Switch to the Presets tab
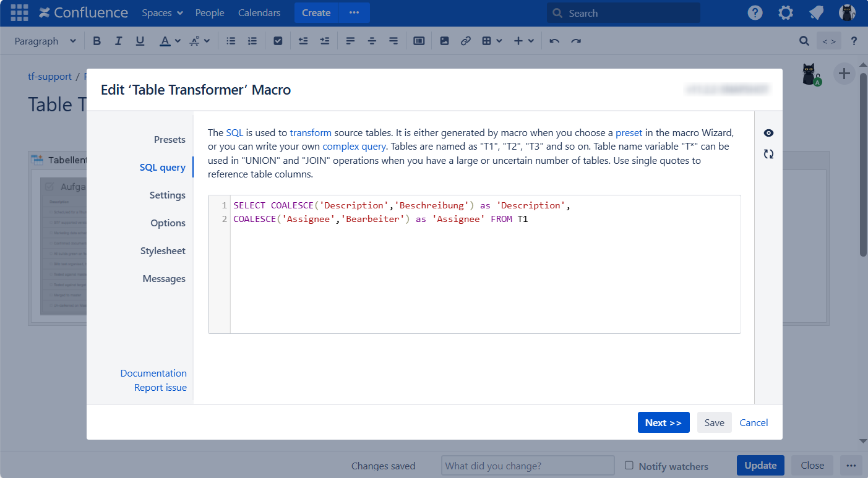The height and width of the screenshot is (478, 868). 170,139
